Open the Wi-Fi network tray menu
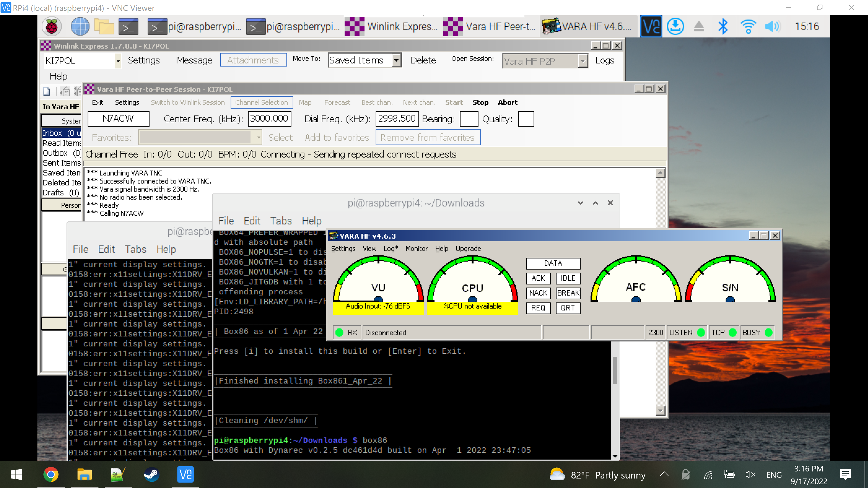868x488 pixels. click(x=748, y=26)
